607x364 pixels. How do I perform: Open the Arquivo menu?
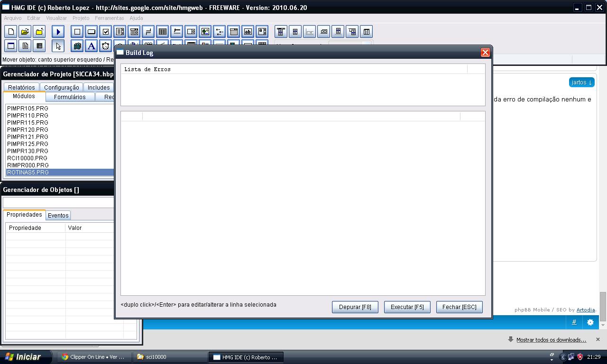coord(13,18)
